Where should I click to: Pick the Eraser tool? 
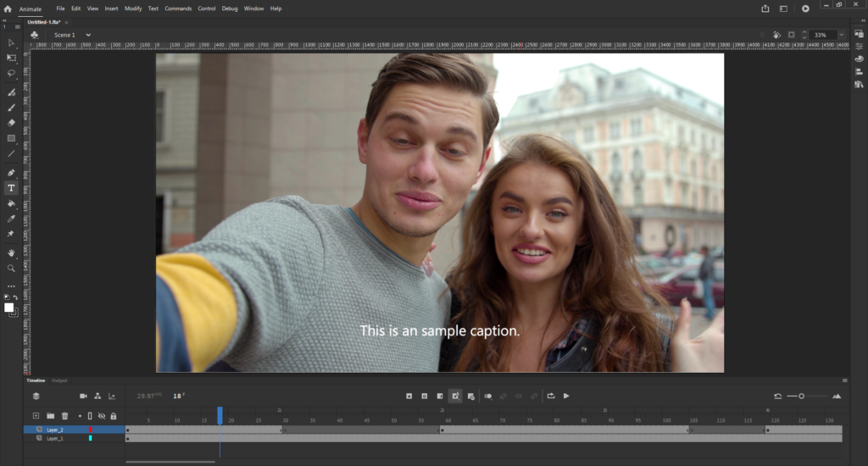point(11,122)
